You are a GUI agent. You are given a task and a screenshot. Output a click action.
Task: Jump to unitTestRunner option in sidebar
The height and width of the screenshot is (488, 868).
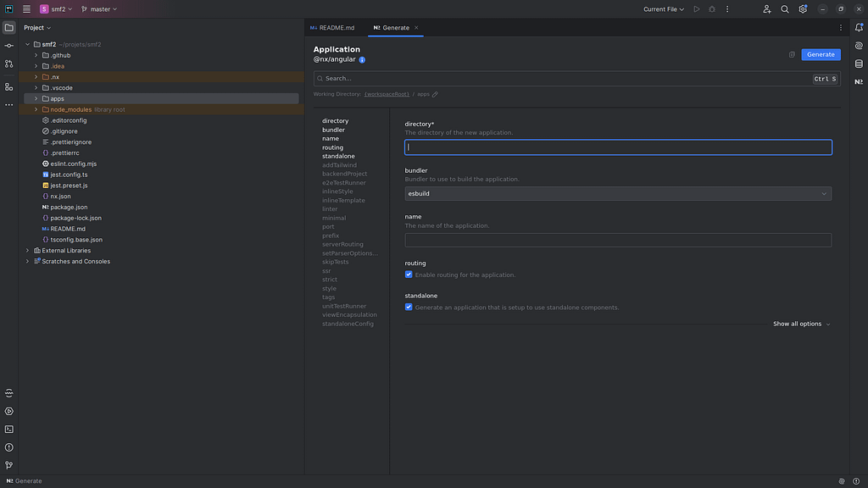(x=344, y=306)
